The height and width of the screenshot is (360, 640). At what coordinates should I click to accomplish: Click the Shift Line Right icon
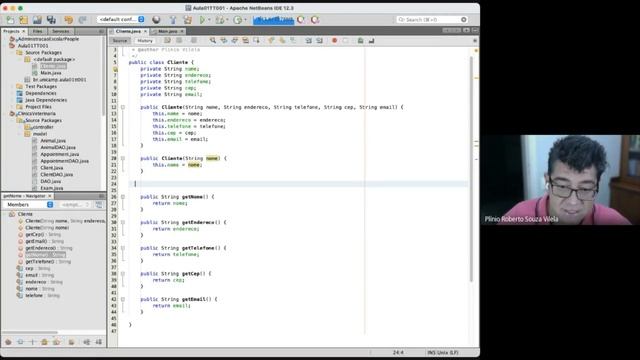320,40
